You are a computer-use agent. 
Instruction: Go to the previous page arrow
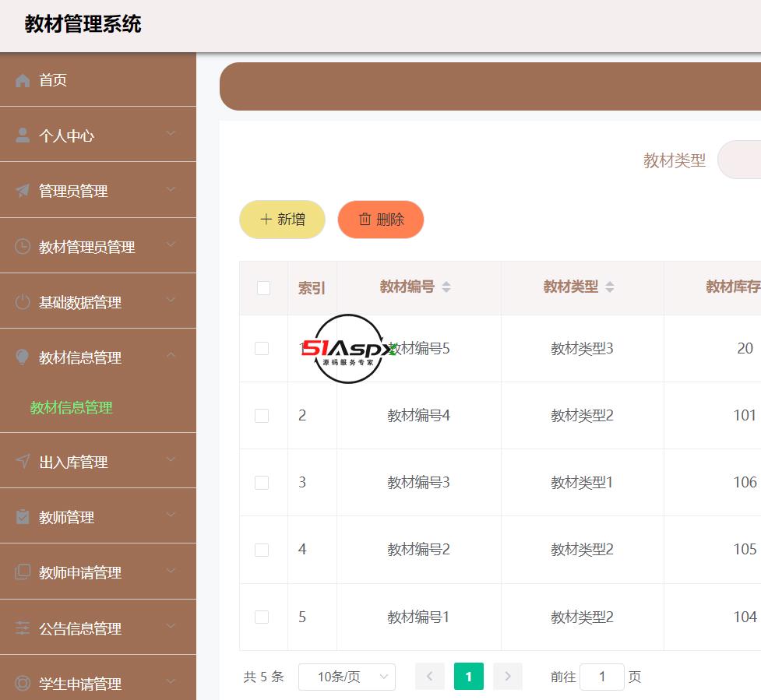[x=429, y=676]
